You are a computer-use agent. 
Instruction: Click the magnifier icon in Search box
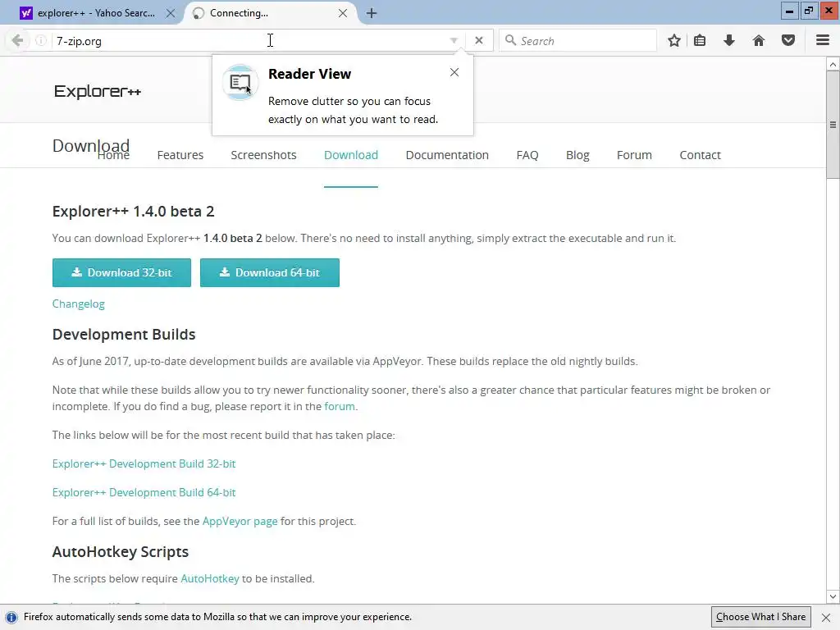[510, 41]
